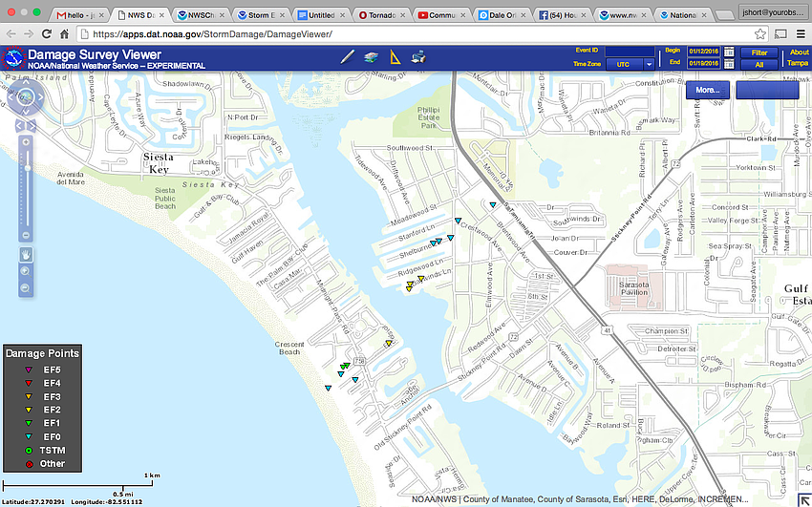The image size is (812, 507).
Task: Click the printer icon in header
Action: [x=419, y=57]
